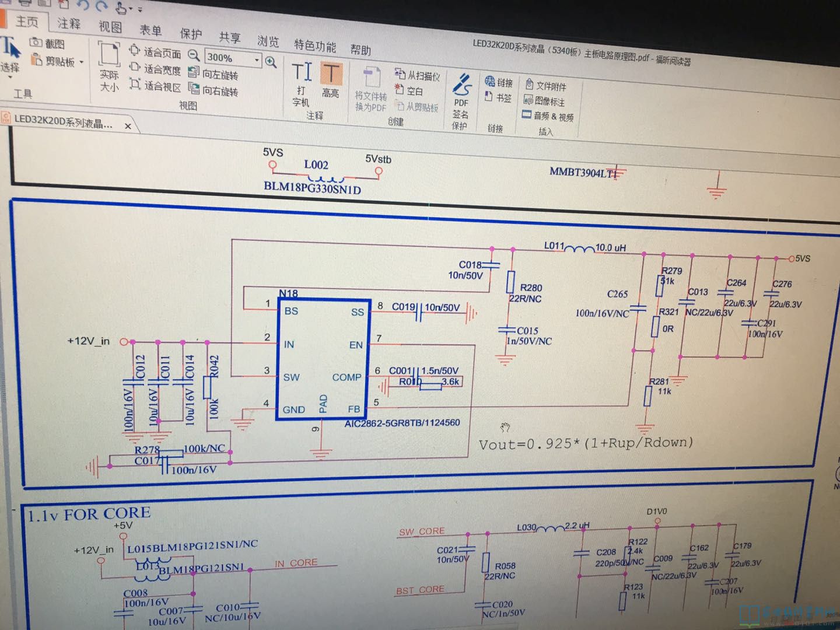Close the LED32K20D document tab
840x630 pixels.
pos(128,125)
